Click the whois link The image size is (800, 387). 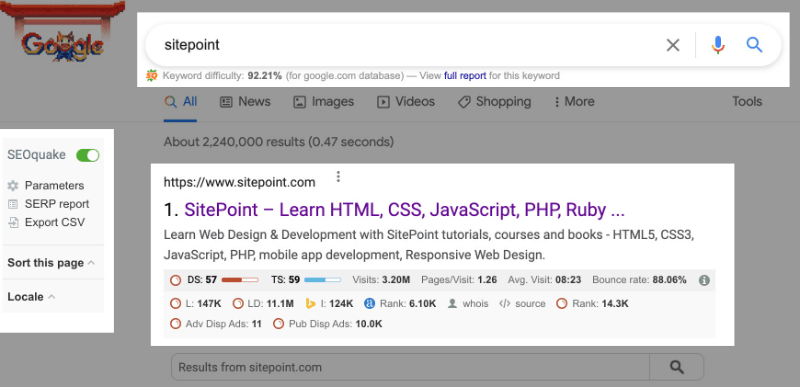click(x=476, y=304)
